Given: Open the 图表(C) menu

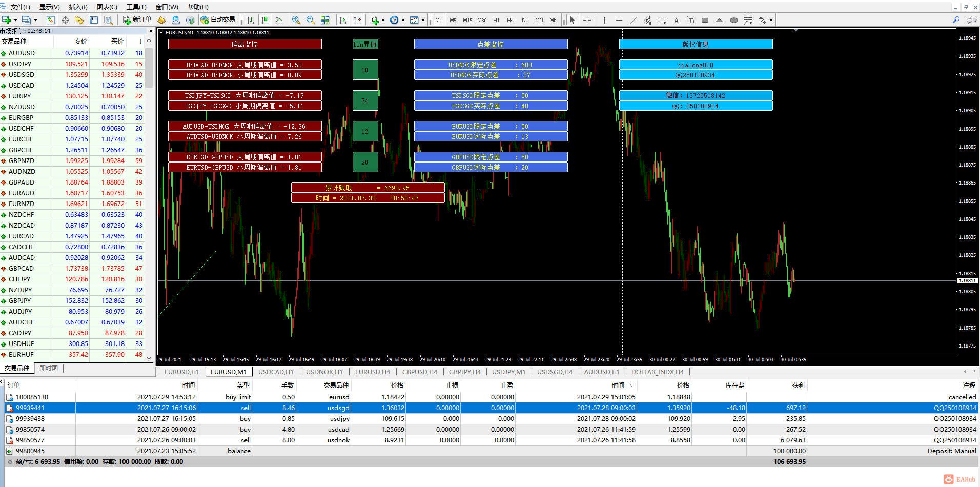Looking at the screenshot, I should (107, 7).
